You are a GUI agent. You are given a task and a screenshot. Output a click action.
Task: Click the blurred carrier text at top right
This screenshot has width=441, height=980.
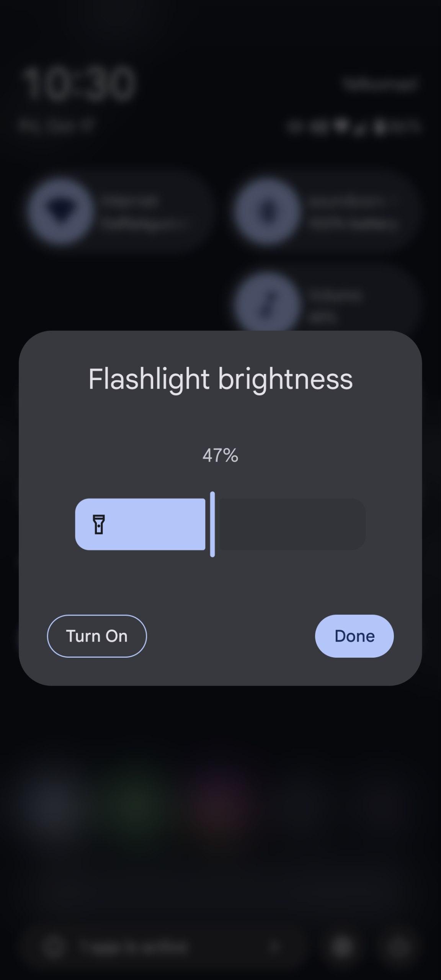(381, 83)
